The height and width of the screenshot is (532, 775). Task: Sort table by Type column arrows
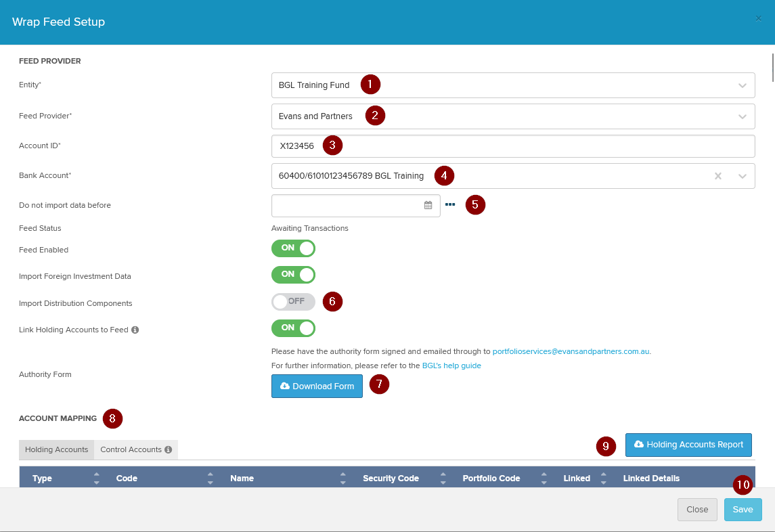click(96, 478)
